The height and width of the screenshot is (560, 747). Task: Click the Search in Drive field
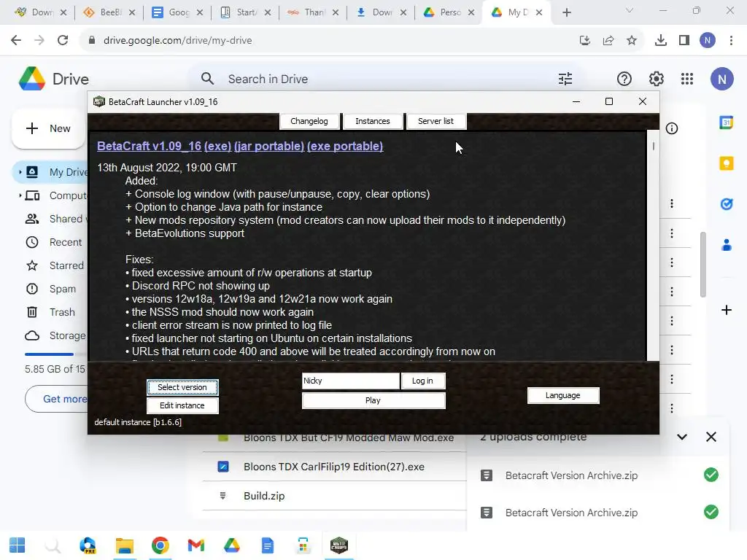[386, 79]
